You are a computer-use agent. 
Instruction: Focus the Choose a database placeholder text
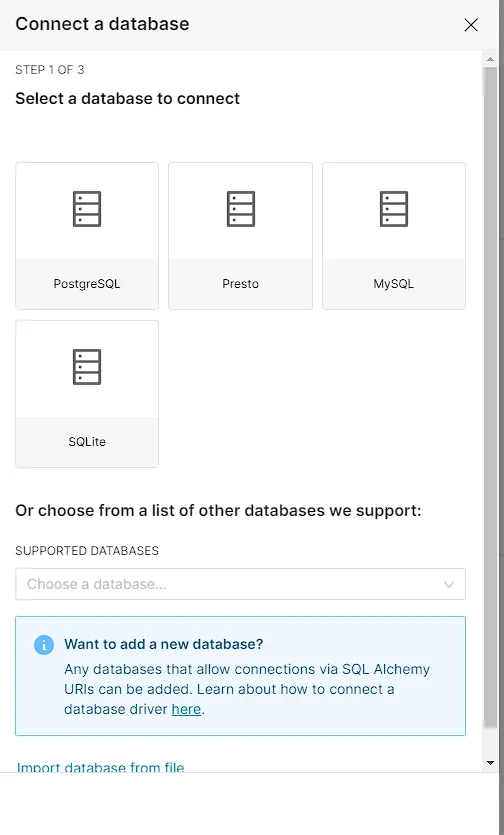[96, 584]
